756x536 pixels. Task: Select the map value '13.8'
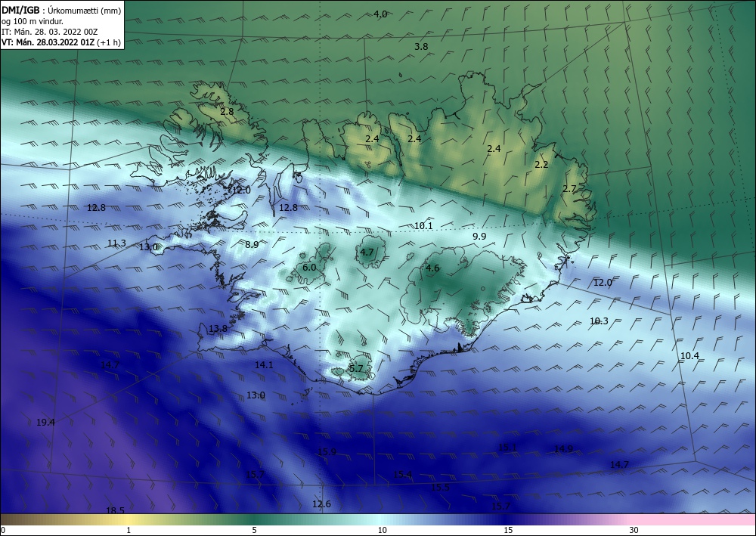tap(218, 328)
